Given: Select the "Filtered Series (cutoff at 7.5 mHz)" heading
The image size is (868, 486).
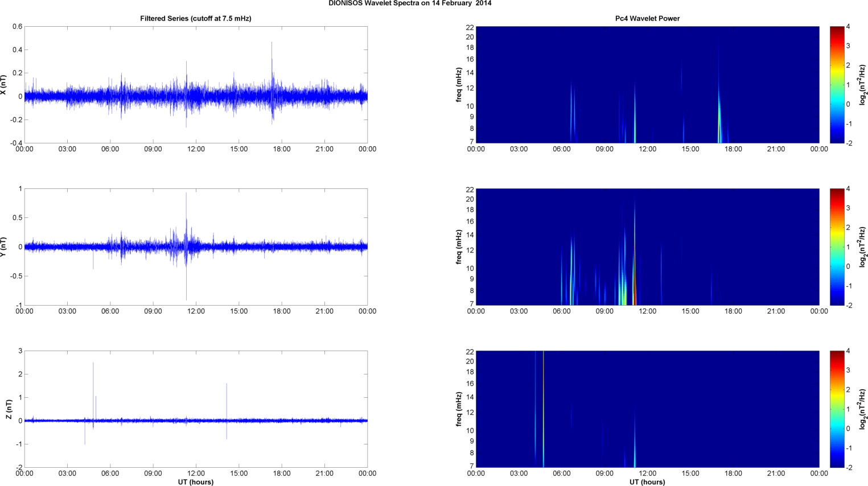Looking at the screenshot, I should 196,18.
